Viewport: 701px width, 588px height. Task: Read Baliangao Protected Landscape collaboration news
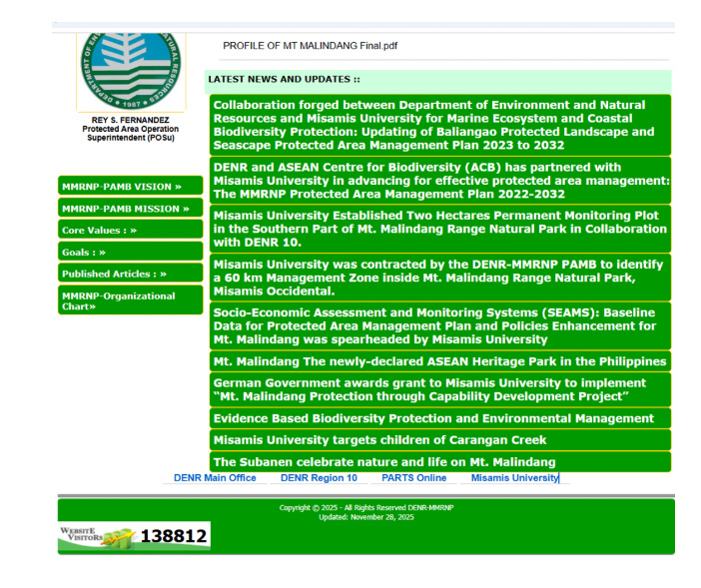(x=440, y=125)
